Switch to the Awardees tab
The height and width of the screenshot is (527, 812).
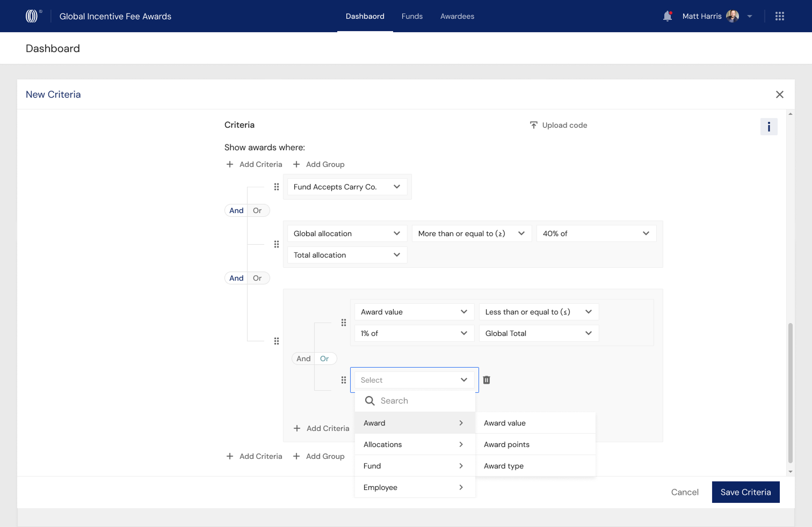458,16
